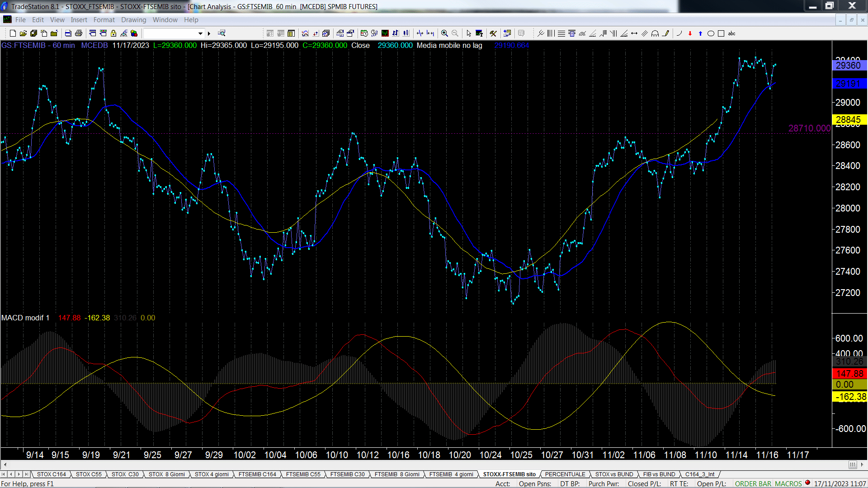The width and height of the screenshot is (868, 488).
Task: Click the Print preview icon
Action: point(68,33)
